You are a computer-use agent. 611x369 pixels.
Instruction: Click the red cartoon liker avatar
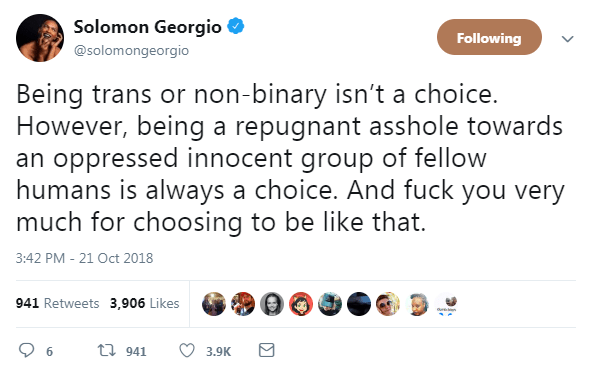click(301, 304)
